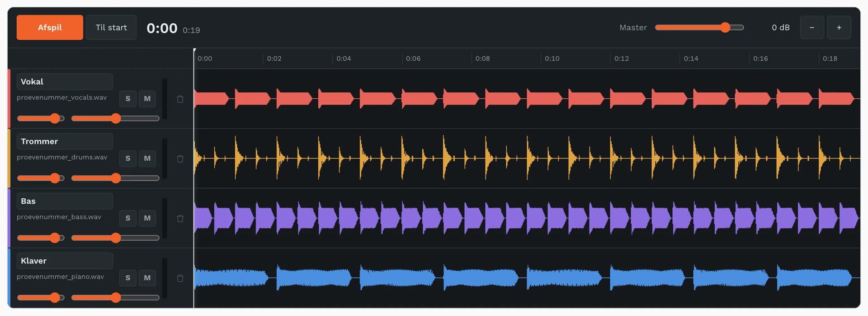This screenshot has width=868, height=316.
Task: Edit the Bas track name field
Action: [65, 201]
